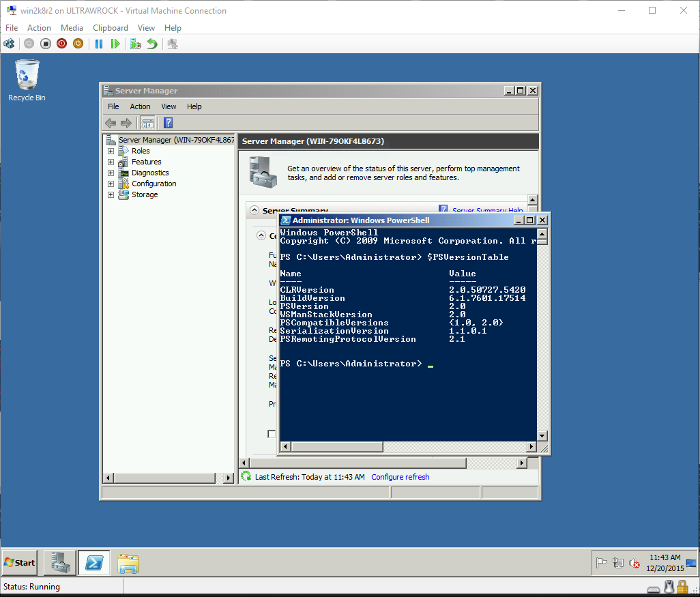Click the Revert green arrow icon

coord(152,44)
